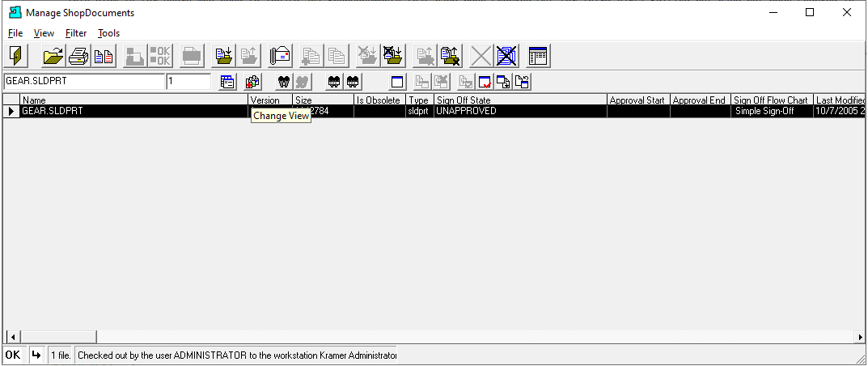Open the Filter menu
The image size is (868, 366).
76,33
